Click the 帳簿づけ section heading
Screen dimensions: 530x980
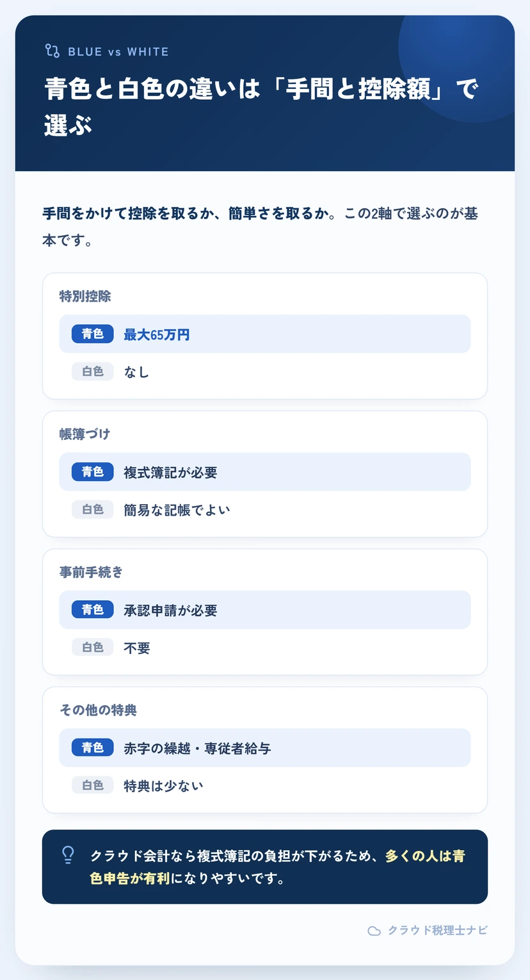[85, 434]
